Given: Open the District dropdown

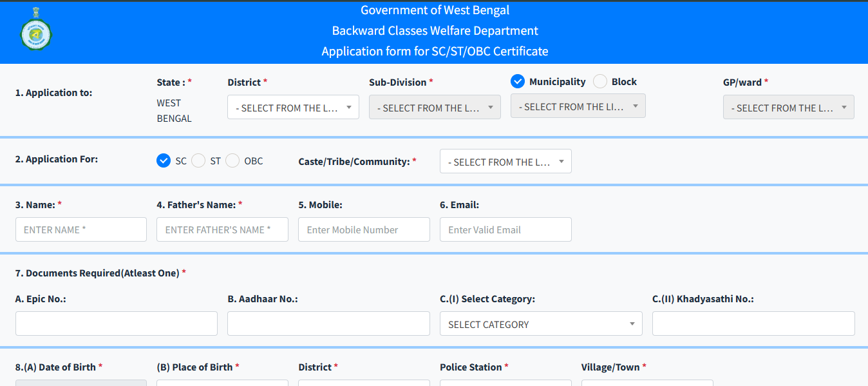Looking at the screenshot, I should pos(293,106).
